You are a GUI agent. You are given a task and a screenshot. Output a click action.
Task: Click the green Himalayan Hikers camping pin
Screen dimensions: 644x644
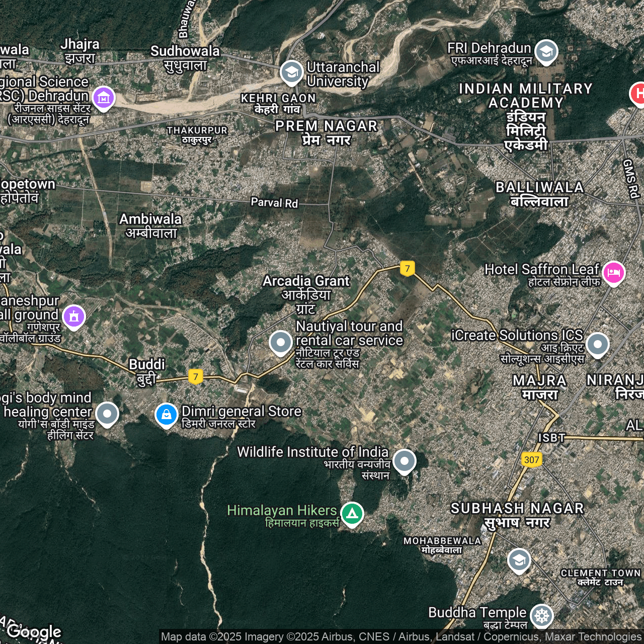point(352,514)
